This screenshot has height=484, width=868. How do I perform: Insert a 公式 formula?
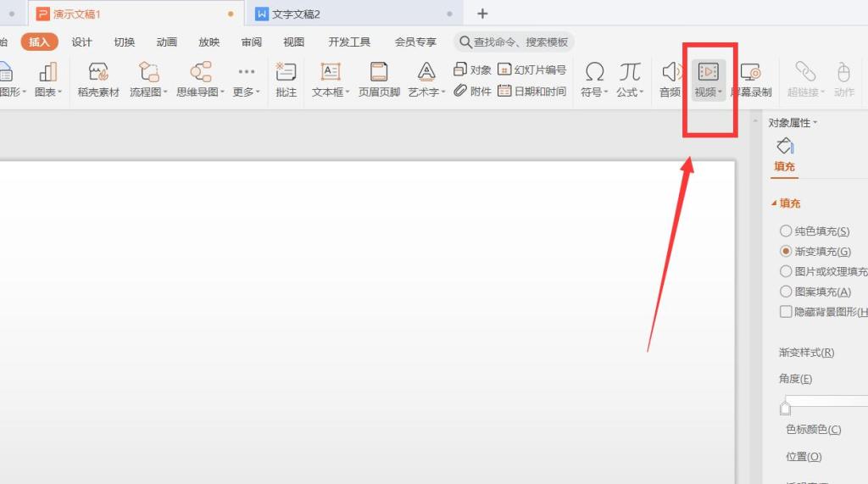click(x=630, y=80)
